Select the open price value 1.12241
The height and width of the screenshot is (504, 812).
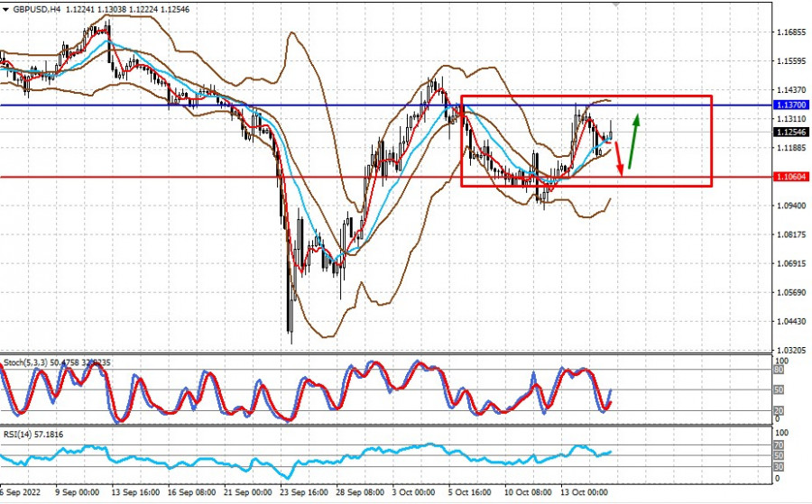(79, 9)
